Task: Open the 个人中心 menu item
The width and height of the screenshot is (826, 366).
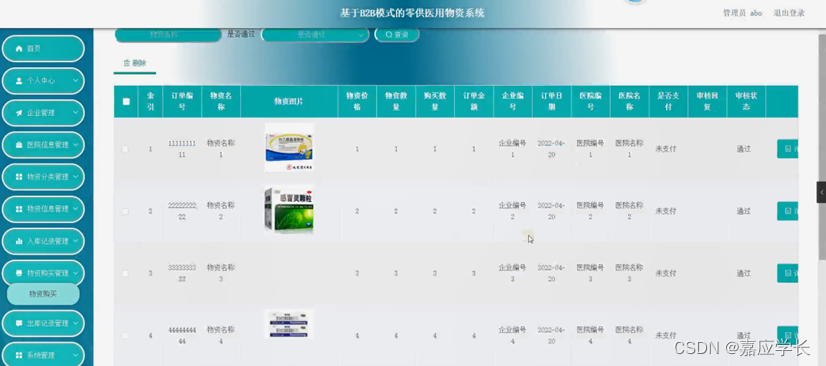Action: point(43,81)
